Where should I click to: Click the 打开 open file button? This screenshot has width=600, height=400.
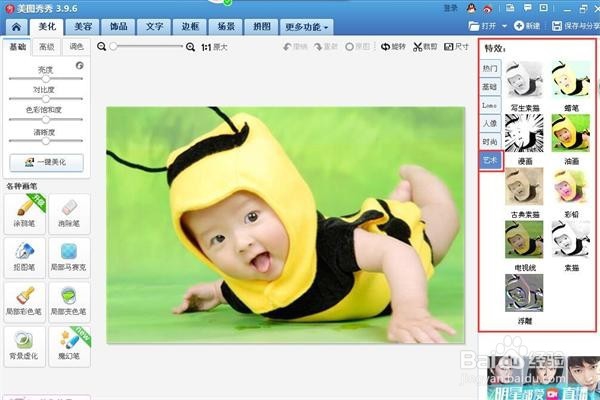(x=482, y=26)
